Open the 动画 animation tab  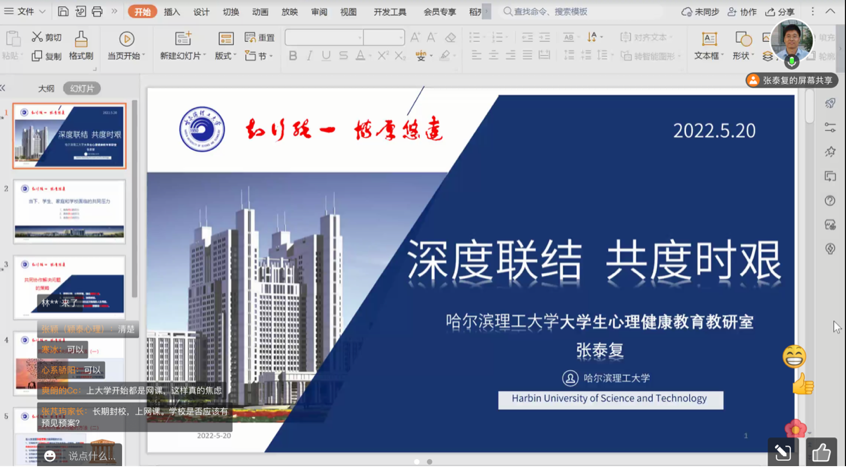(260, 12)
